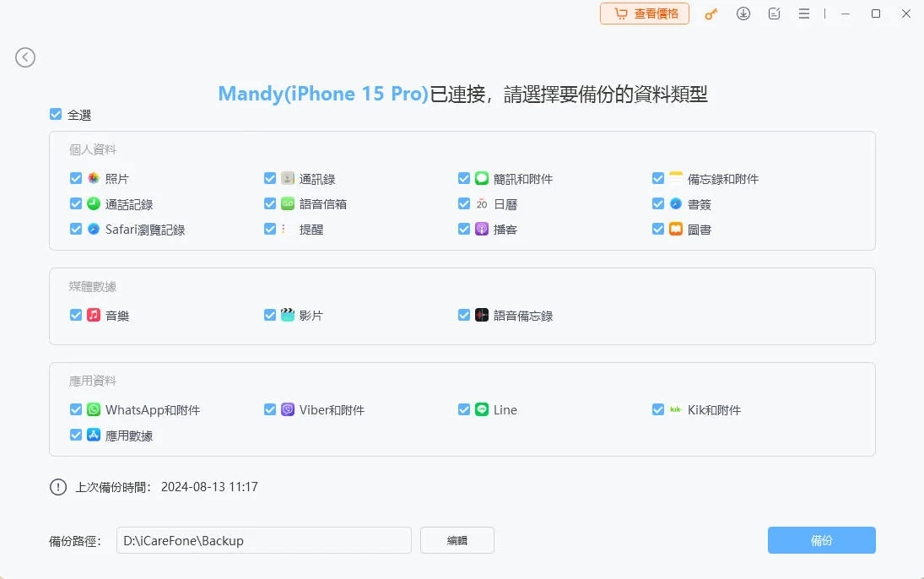The height and width of the screenshot is (579, 924).
Task: Click the date 2024-08-13 11:17
Action: (209, 487)
